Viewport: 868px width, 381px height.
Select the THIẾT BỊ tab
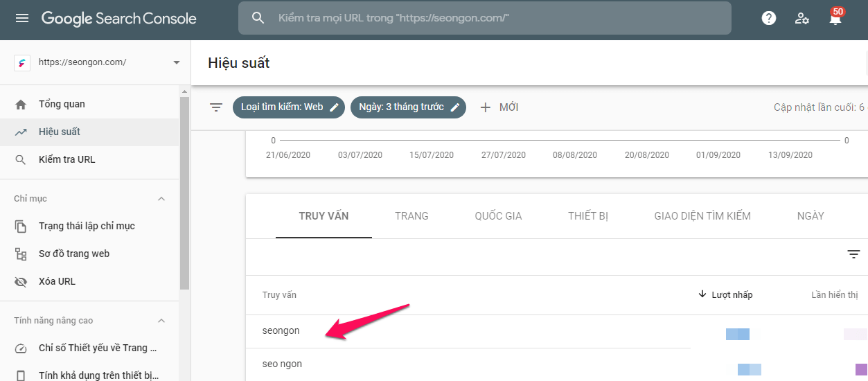pyautogui.click(x=588, y=216)
